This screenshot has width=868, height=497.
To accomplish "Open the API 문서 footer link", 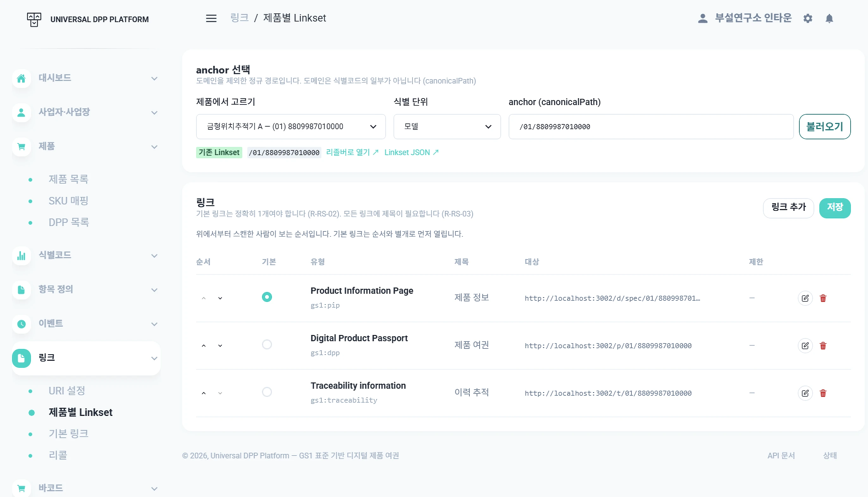I will (x=781, y=455).
